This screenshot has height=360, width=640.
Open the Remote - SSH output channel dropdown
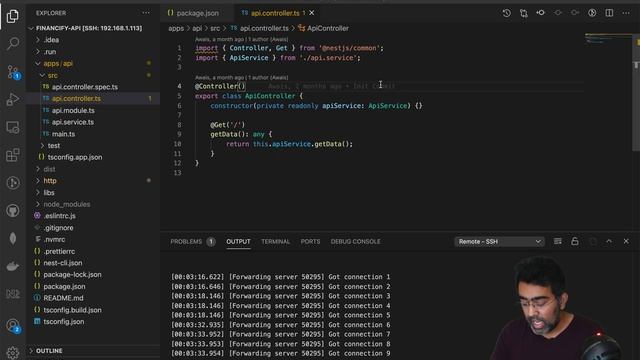click(499, 242)
